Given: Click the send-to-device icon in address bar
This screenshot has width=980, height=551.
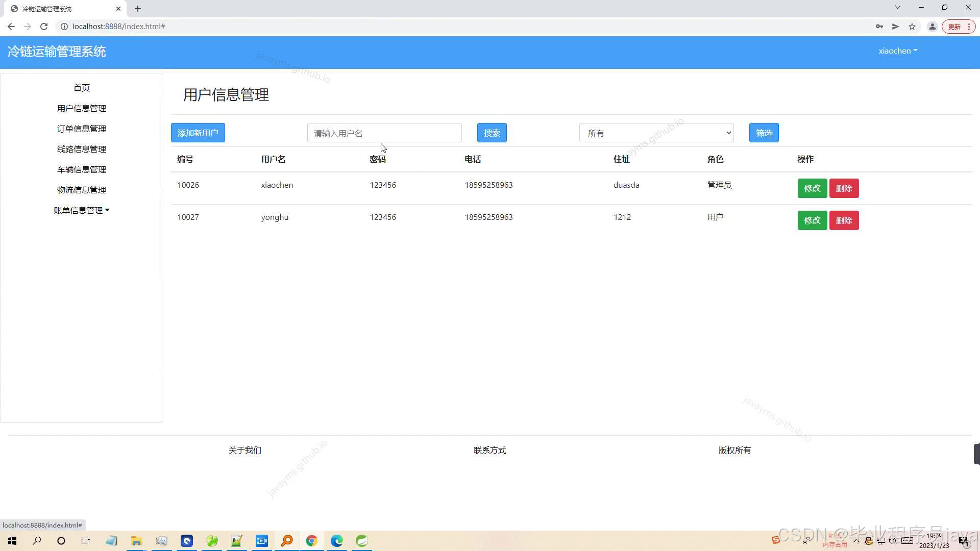Looking at the screenshot, I should point(896,26).
